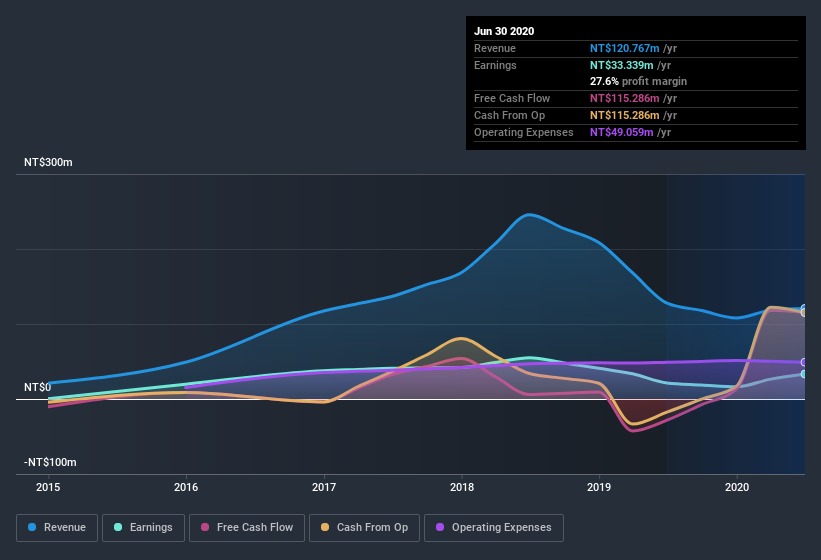The height and width of the screenshot is (560, 821).
Task: Hide the Free Cash Flow series
Action: pyautogui.click(x=247, y=527)
